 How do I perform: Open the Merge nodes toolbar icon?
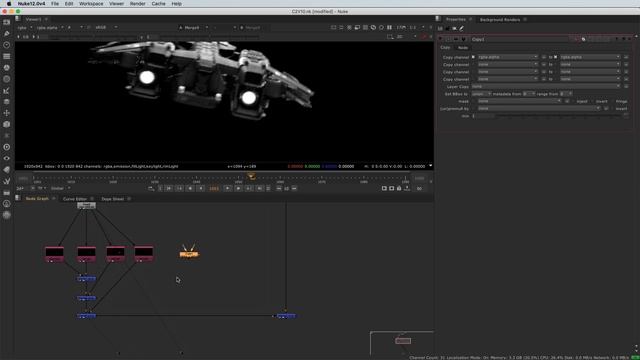(7, 102)
